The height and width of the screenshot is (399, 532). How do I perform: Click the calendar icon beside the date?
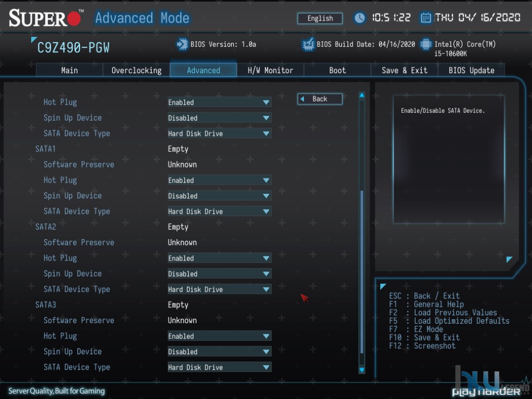(426, 17)
